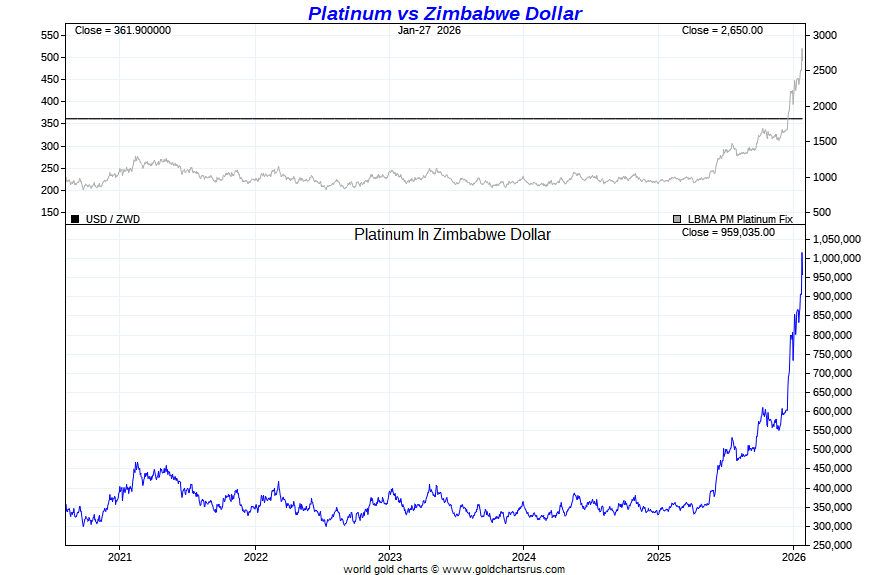The width and height of the screenshot is (890, 575).
Task: Click the 1500 right axis label
Action: [x=825, y=141]
